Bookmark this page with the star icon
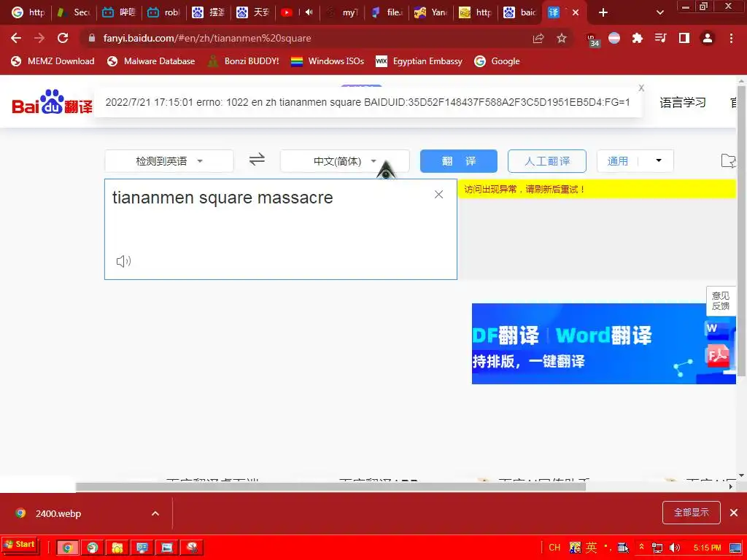The image size is (747, 560). pos(562,38)
